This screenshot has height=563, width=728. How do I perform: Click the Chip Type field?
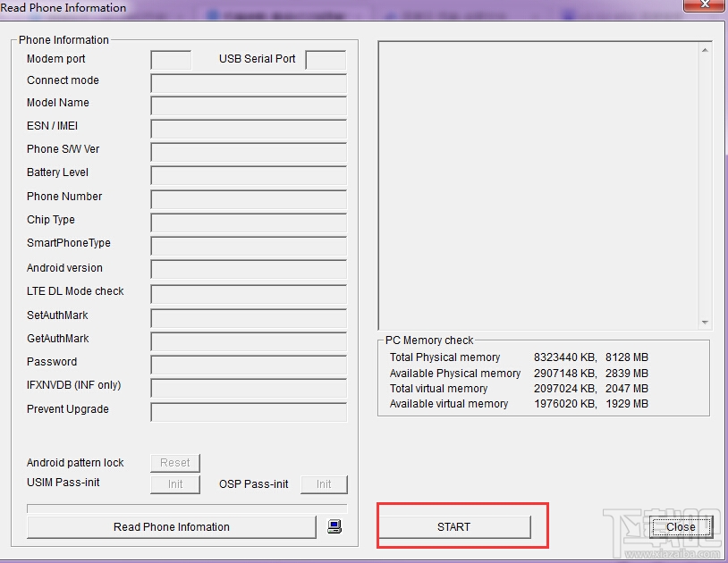click(249, 223)
